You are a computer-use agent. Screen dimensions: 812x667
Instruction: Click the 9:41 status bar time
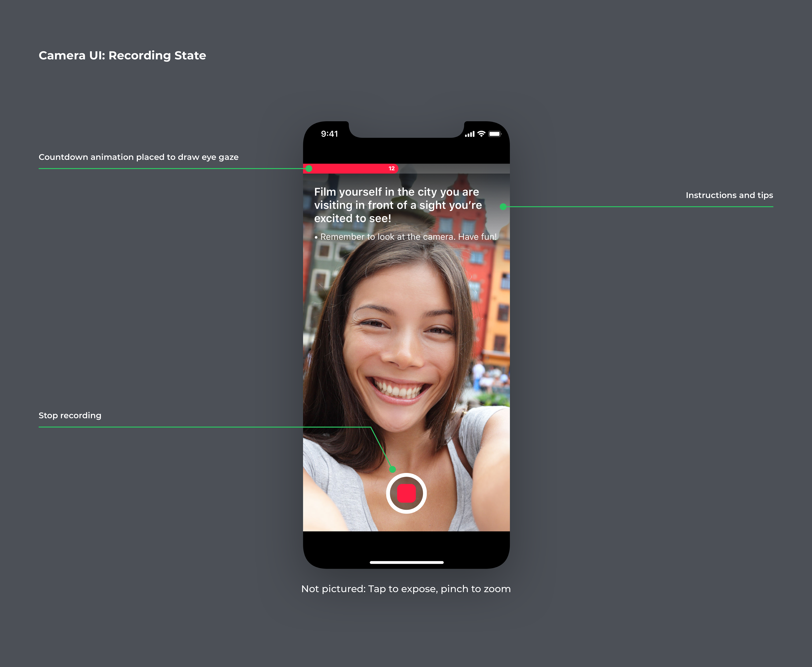click(x=329, y=134)
